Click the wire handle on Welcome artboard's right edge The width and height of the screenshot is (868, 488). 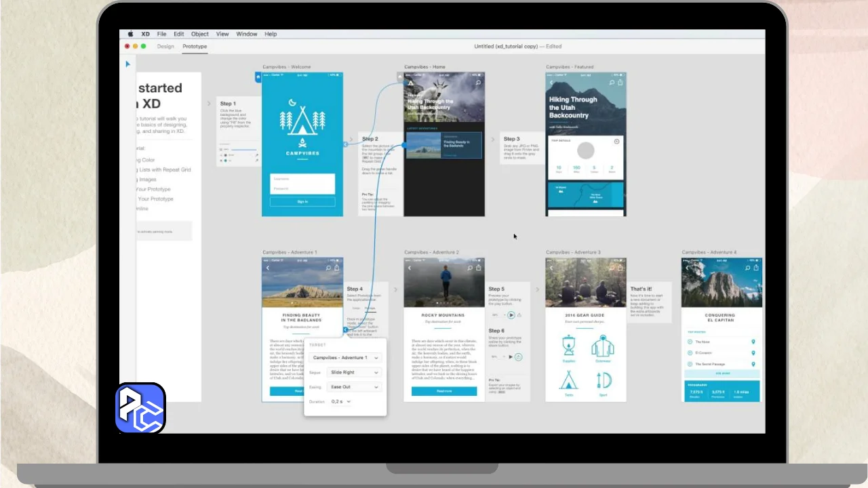click(x=345, y=144)
